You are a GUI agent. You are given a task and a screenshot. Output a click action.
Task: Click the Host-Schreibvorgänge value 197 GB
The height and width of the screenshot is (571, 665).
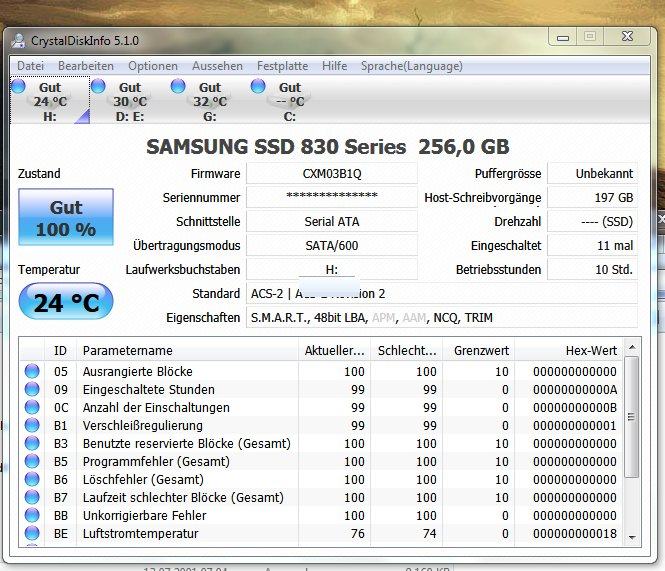(592, 197)
